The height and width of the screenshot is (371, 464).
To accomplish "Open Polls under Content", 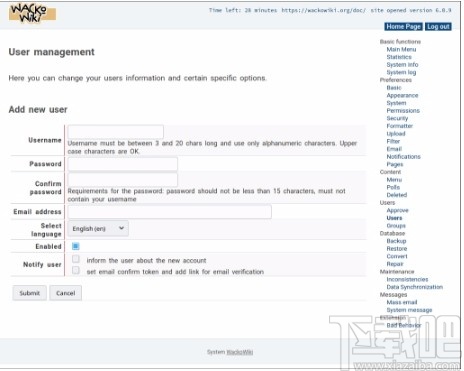I will pos(393,187).
